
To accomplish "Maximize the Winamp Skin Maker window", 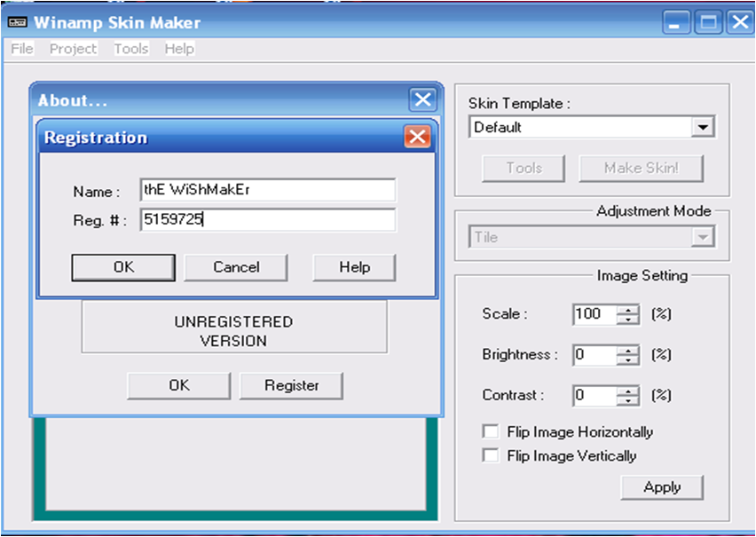I will pyautogui.click(x=708, y=22).
